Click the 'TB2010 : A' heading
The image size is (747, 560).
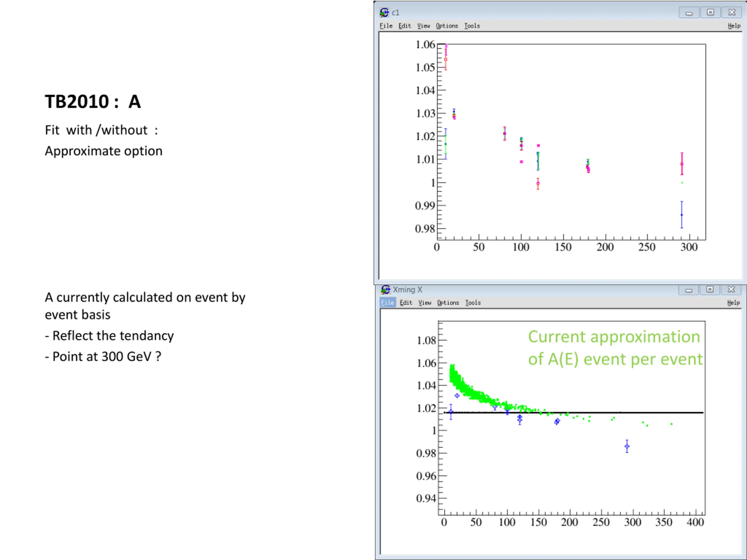point(93,101)
